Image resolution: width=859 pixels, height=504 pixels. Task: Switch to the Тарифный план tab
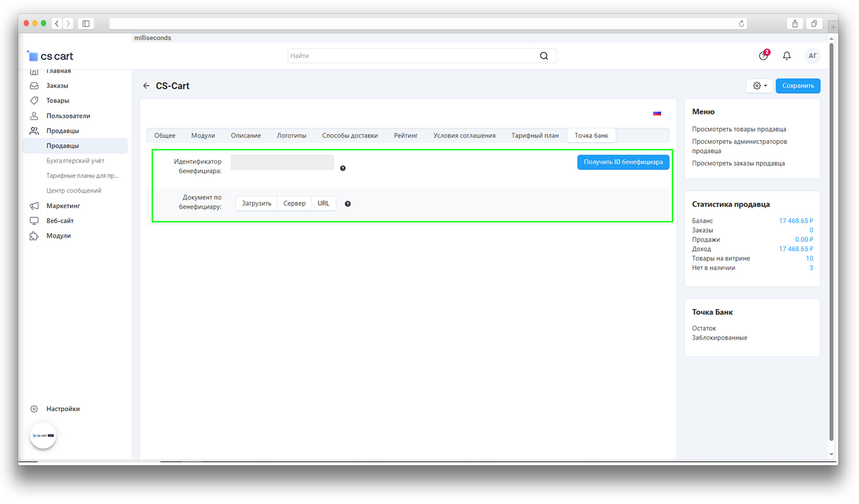click(535, 136)
